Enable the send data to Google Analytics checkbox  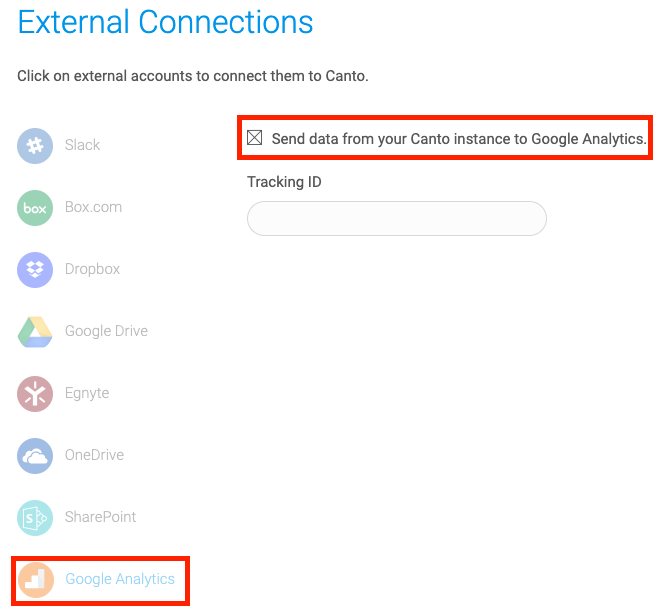255,138
